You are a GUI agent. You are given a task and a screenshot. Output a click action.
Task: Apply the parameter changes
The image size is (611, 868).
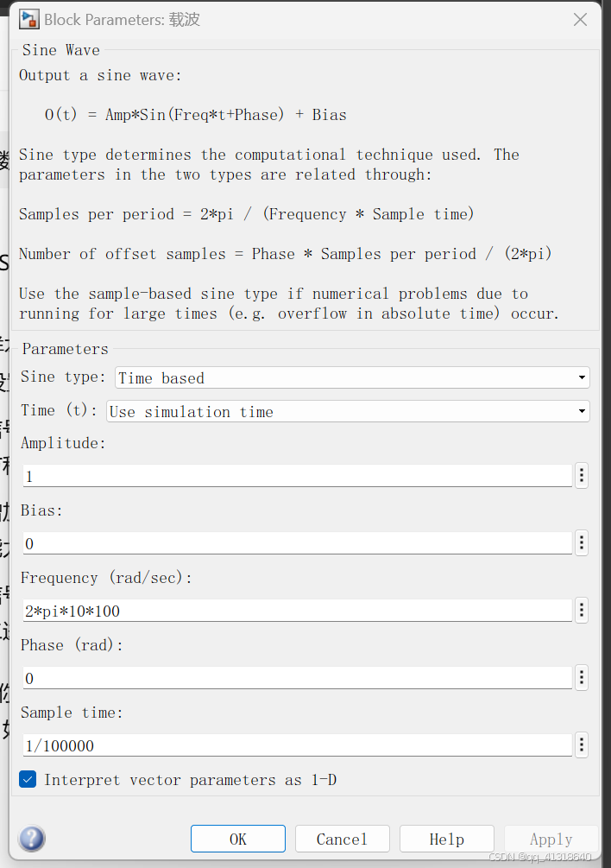point(551,838)
